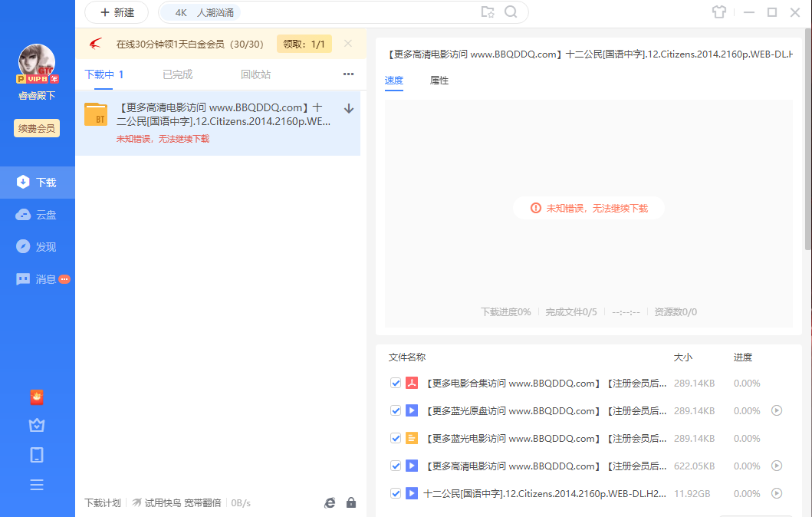Click the VIP crown icon in the sidebar
Screen dimensions: 812x517
tap(37, 425)
